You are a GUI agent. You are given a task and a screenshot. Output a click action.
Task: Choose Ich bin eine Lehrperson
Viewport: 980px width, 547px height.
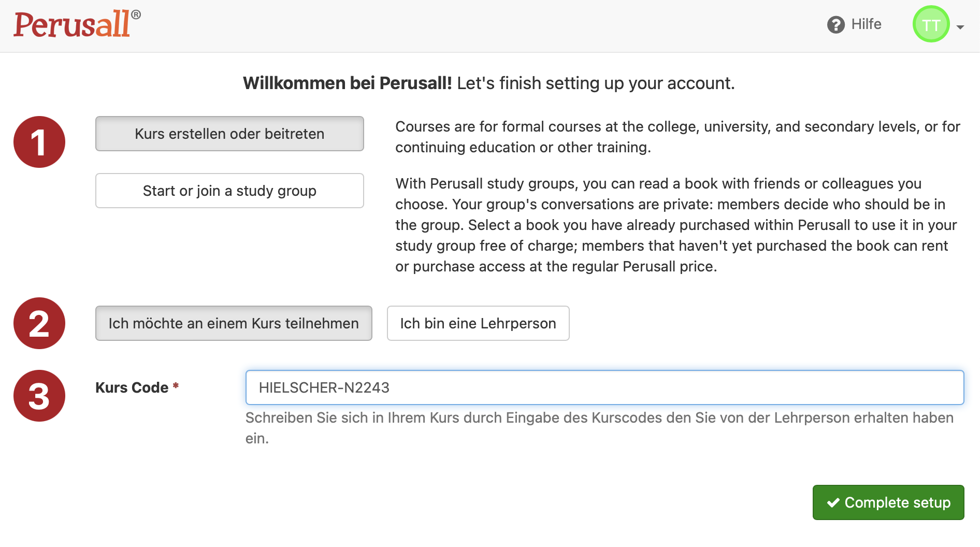tap(478, 323)
